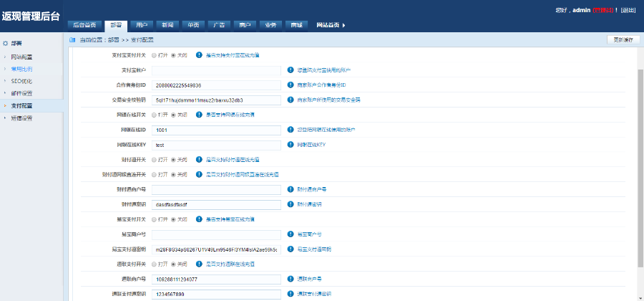Open the 邮件设置 sidebar item
Viewport: 644px width, 301px height.
(21, 93)
